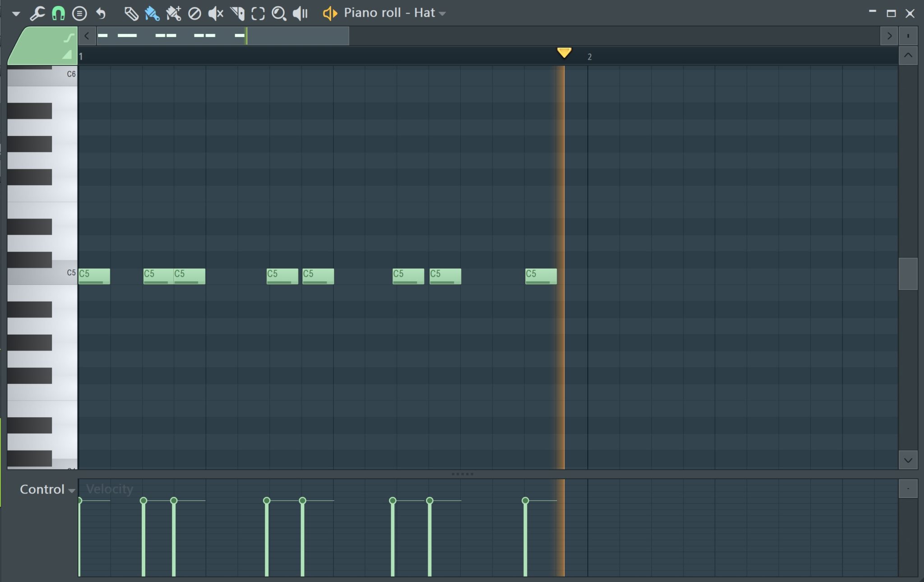The width and height of the screenshot is (924, 582).
Task: Select the Zoom tool
Action: tap(278, 13)
